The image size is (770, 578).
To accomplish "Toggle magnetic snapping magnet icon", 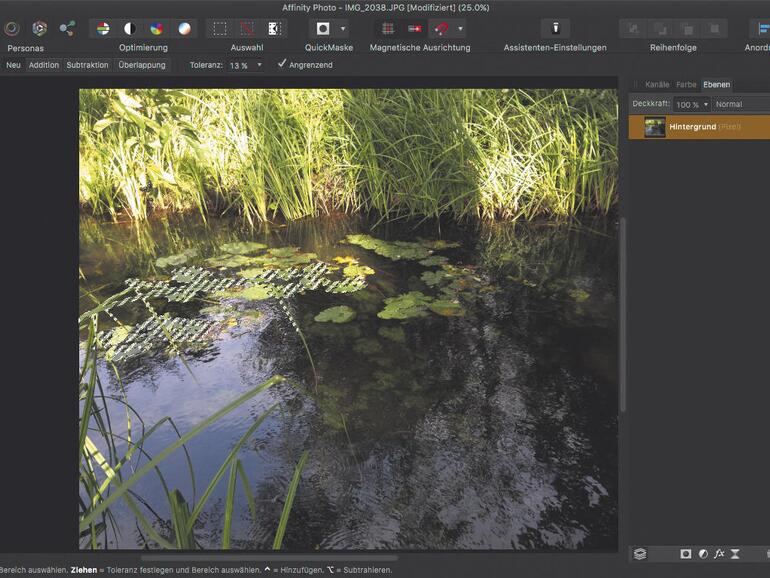I will pyautogui.click(x=441, y=28).
